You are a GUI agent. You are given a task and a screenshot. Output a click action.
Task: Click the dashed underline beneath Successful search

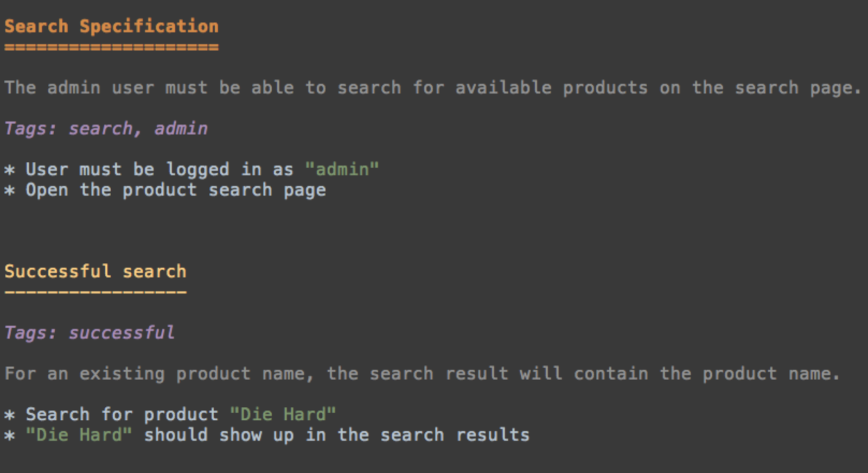coord(95,292)
